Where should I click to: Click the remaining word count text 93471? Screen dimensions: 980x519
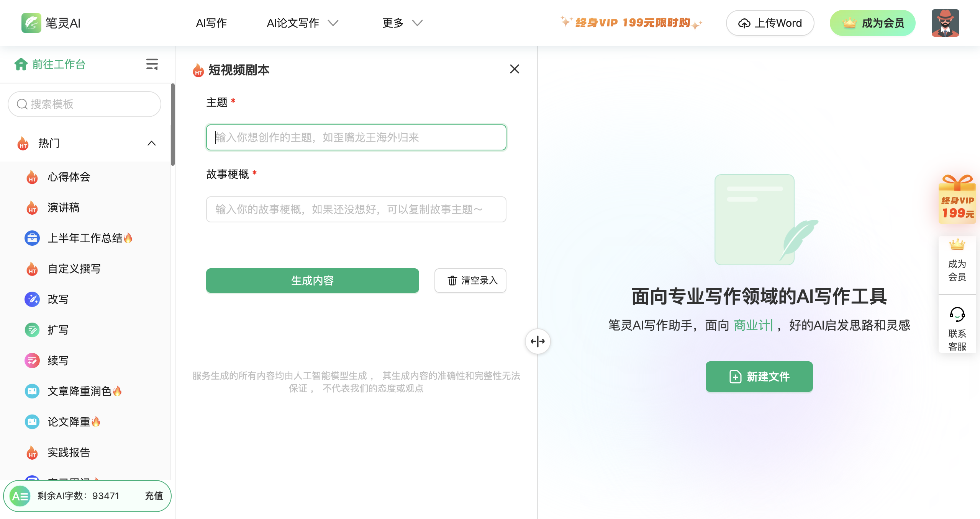106,496
